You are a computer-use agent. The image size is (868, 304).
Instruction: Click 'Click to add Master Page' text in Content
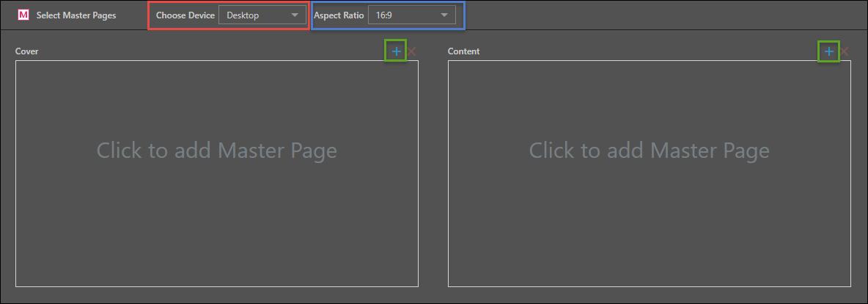tap(649, 151)
